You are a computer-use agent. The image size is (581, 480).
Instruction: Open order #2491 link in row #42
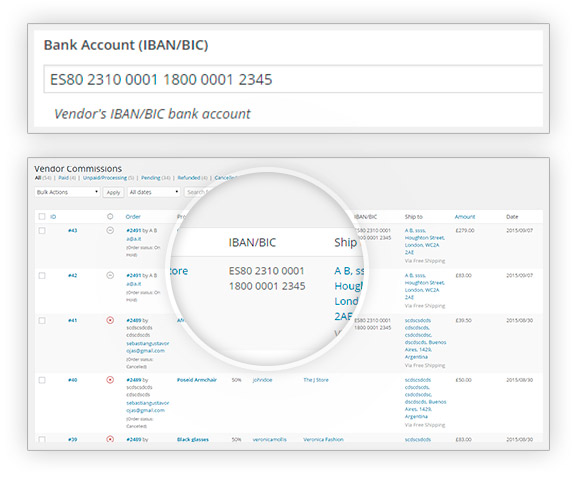[x=134, y=275]
